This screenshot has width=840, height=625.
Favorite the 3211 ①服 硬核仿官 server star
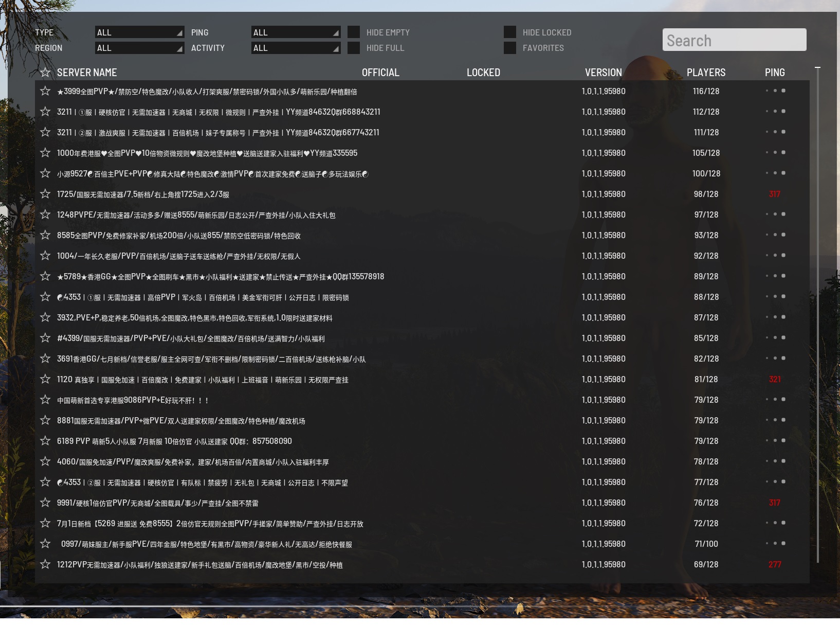click(x=45, y=112)
